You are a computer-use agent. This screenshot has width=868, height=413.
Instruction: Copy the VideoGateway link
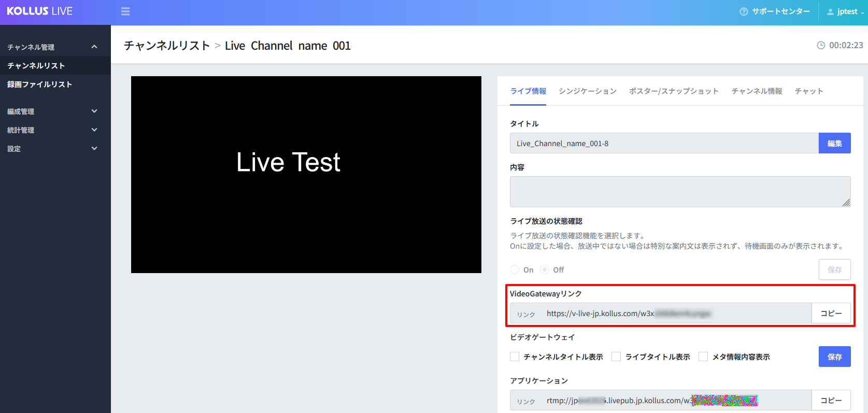(831, 313)
